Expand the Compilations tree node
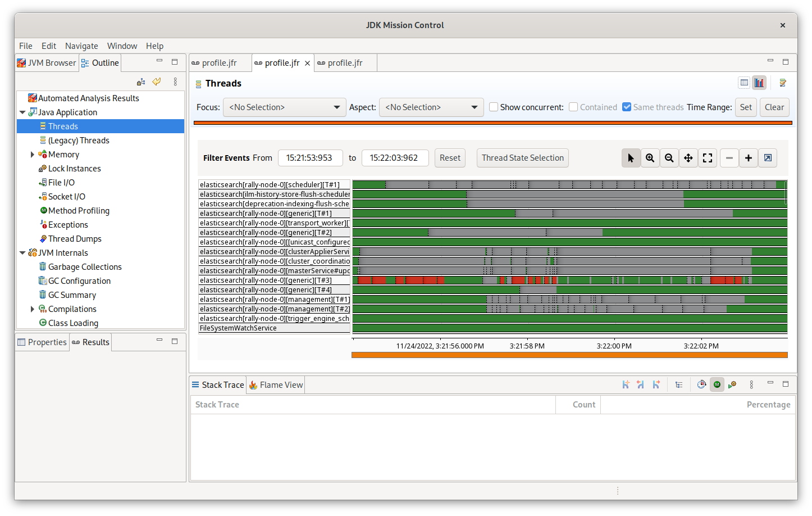Screen dimensions: 812x516 coord(33,309)
